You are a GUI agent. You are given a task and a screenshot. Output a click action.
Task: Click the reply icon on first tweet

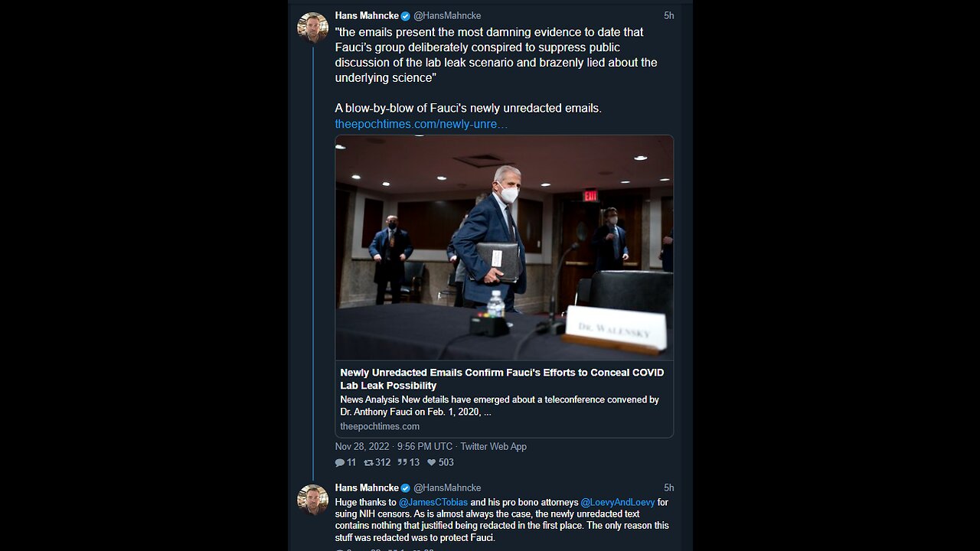tap(340, 462)
